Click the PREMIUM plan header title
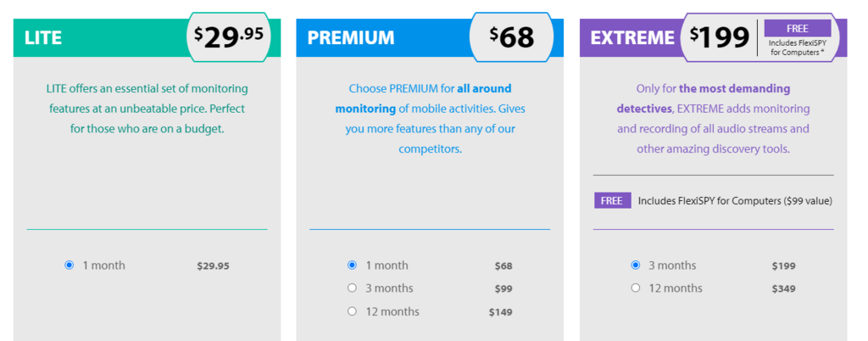This screenshot has width=868, height=341. (x=351, y=37)
